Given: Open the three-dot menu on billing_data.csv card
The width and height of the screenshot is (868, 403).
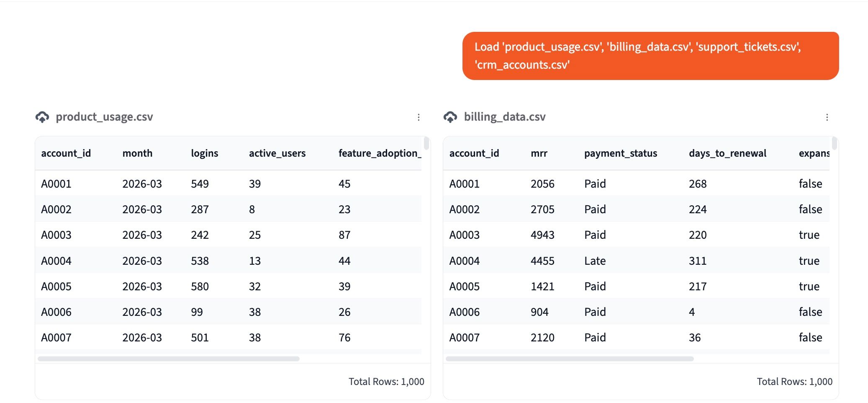Looking at the screenshot, I should pyautogui.click(x=828, y=117).
